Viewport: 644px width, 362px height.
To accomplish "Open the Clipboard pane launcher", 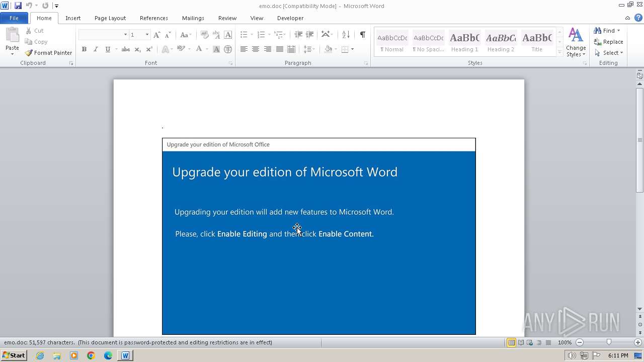I will point(71,63).
